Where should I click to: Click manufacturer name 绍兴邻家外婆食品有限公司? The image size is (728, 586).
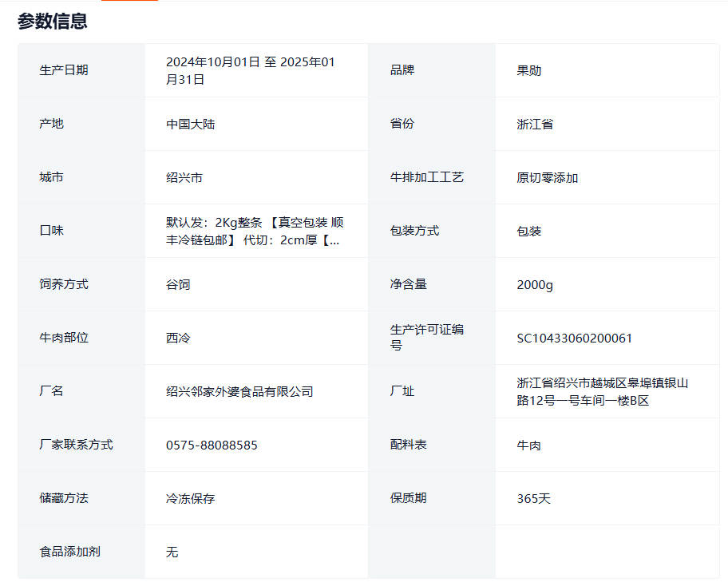pos(239,391)
